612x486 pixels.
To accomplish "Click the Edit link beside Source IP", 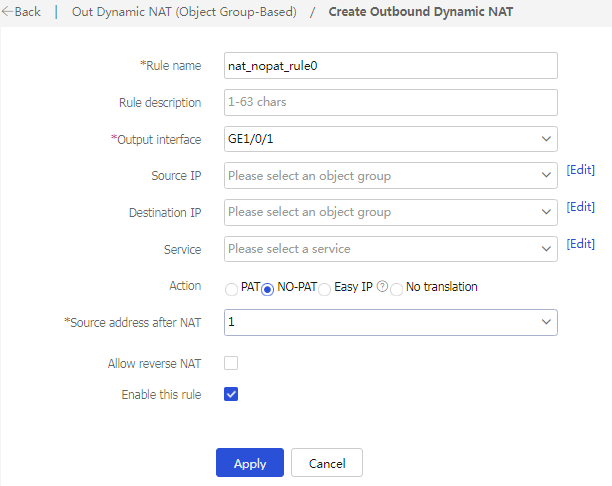I will click(x=580, y=171).
